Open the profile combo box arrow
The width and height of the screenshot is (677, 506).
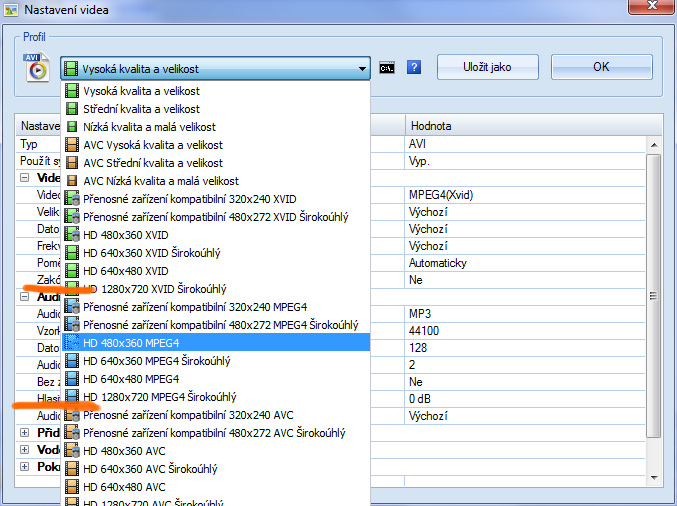click(x=362, y=69)
